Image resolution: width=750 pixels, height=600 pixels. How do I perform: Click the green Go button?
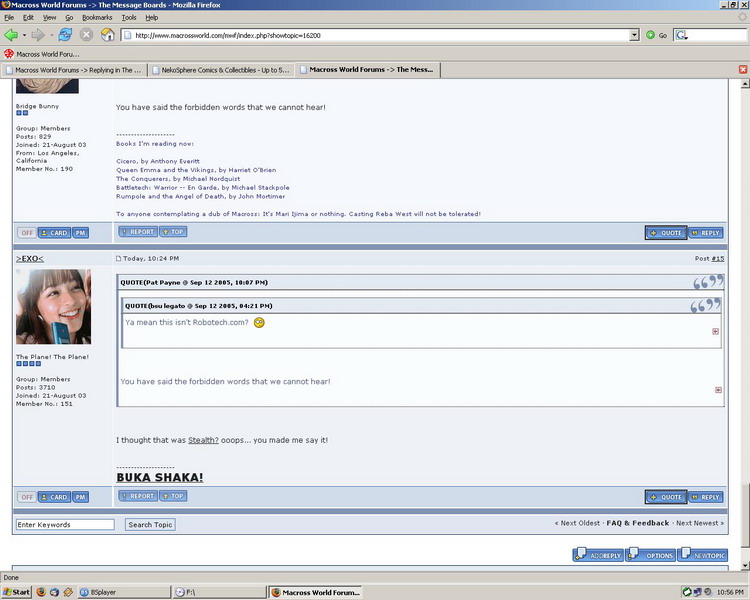(x=656, y=35)
